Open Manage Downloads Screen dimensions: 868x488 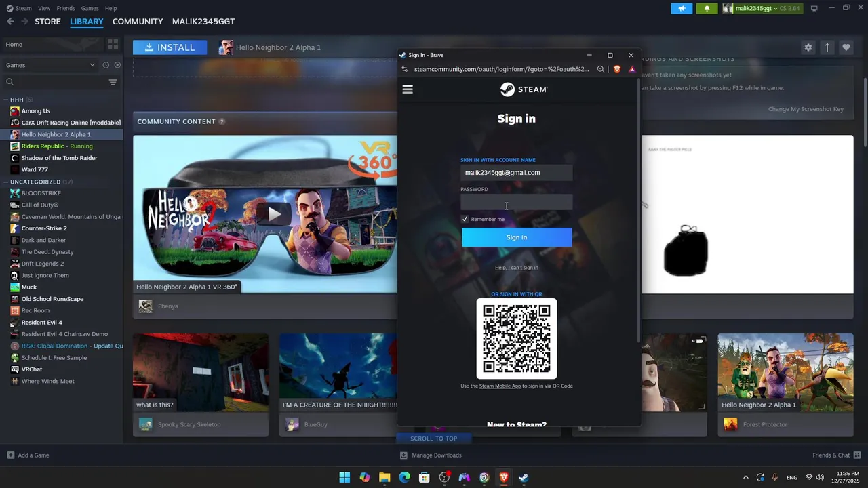click(431, 455)
